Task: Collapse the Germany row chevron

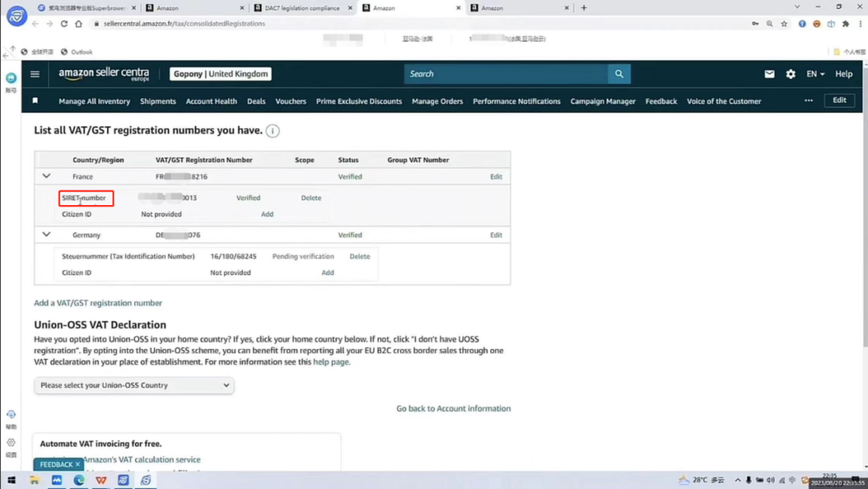Action: pyautogui.click(x=47, y=234)
